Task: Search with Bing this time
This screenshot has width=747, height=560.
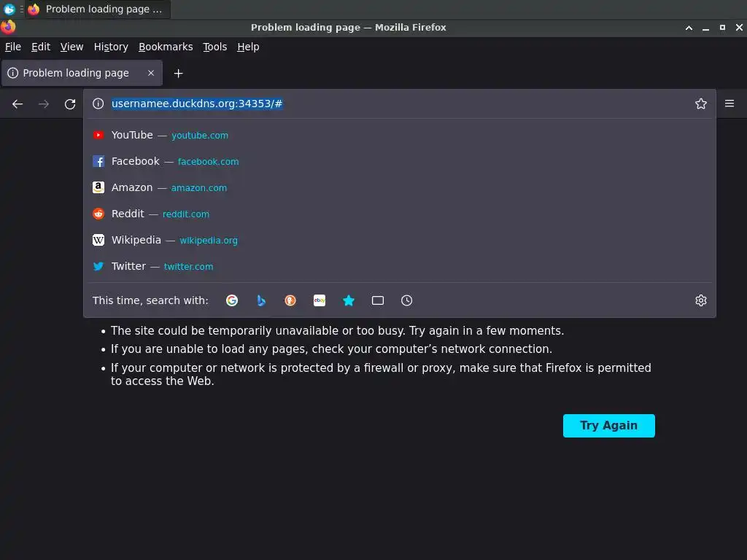Action: pos(261,300)
